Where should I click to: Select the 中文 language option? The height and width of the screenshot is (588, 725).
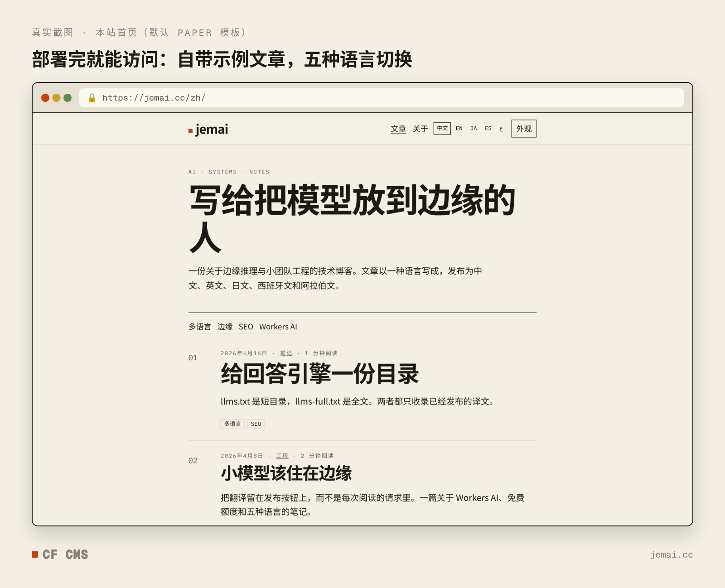pyautogui.click(x=442, y=129)
